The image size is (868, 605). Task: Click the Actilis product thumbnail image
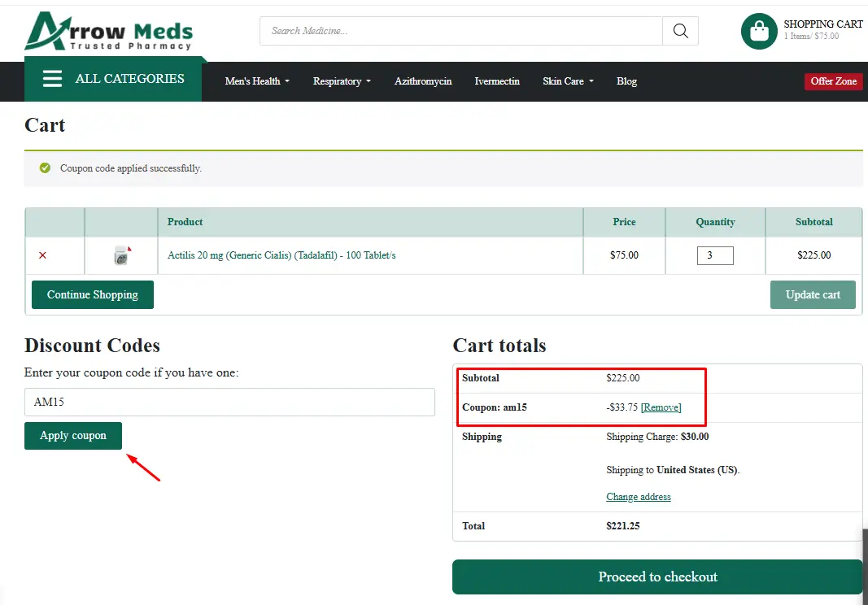pos(122,255)
